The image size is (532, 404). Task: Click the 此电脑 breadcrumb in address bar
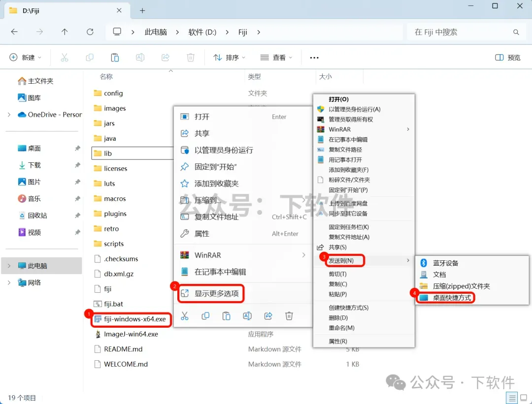[156, 32]
